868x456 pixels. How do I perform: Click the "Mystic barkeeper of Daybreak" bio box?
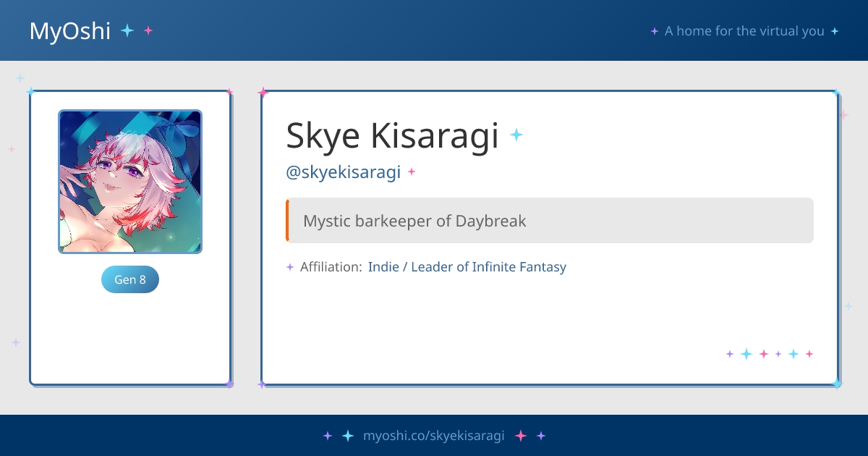(550, 221)
